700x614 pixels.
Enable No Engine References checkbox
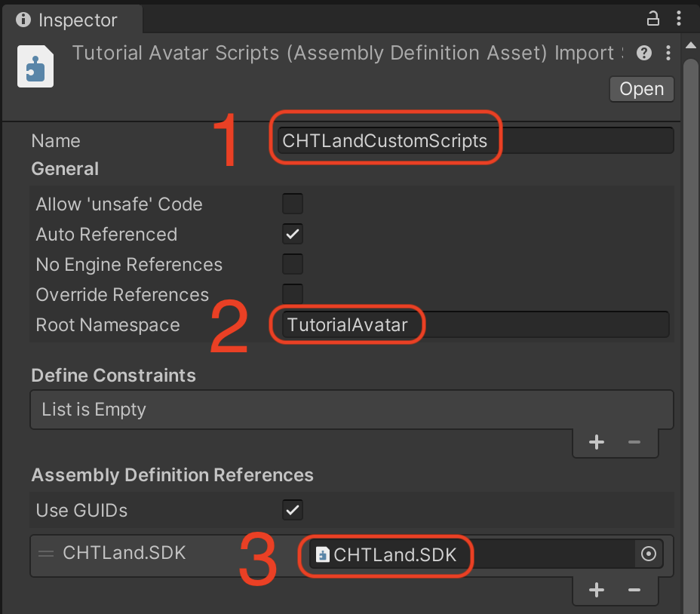[x=293, y=264]
